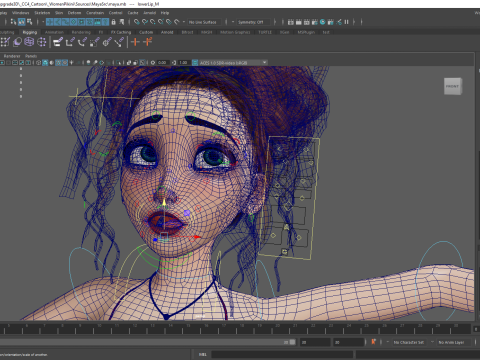Switch to the TURTLE shelf tab
Viewport: 480px width, 360px height.
pyautogui.click(x=265, y=32)
